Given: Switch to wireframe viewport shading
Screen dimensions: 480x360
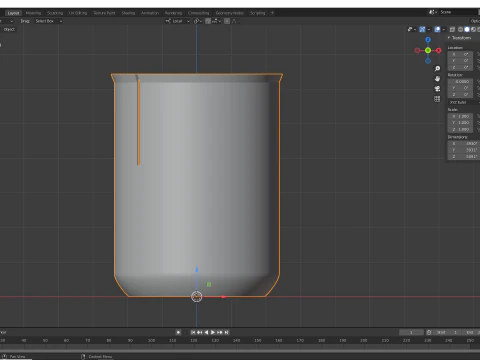Looking at the screenshot, I should (x=461, y=29).
